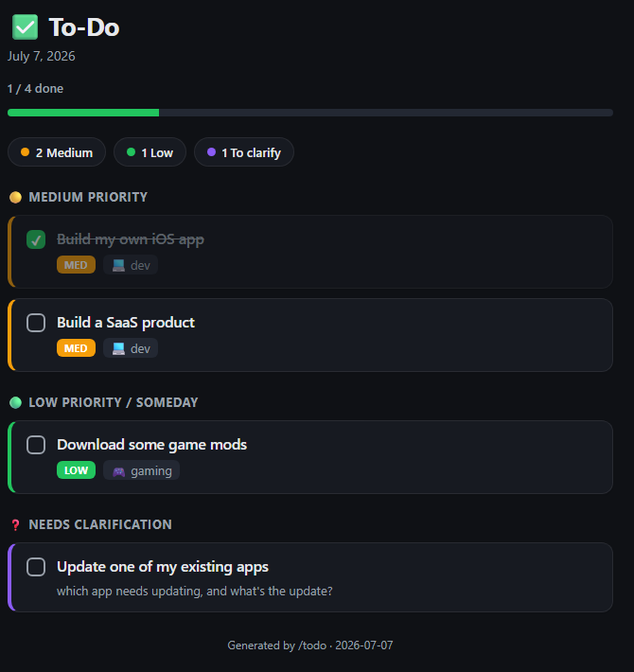This screenshot has height=672, width=634.
Task: Click the green dot beside the Low Priority header
Action: [15, 402]
